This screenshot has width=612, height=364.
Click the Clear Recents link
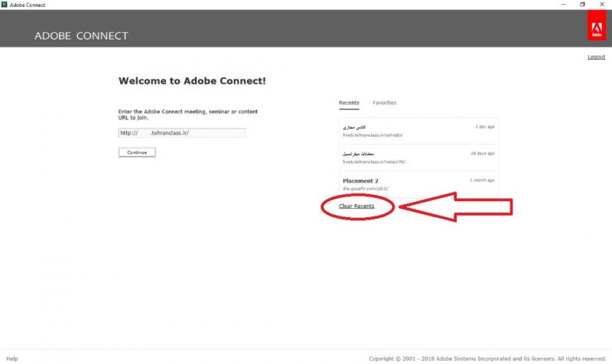coord(356,206)
